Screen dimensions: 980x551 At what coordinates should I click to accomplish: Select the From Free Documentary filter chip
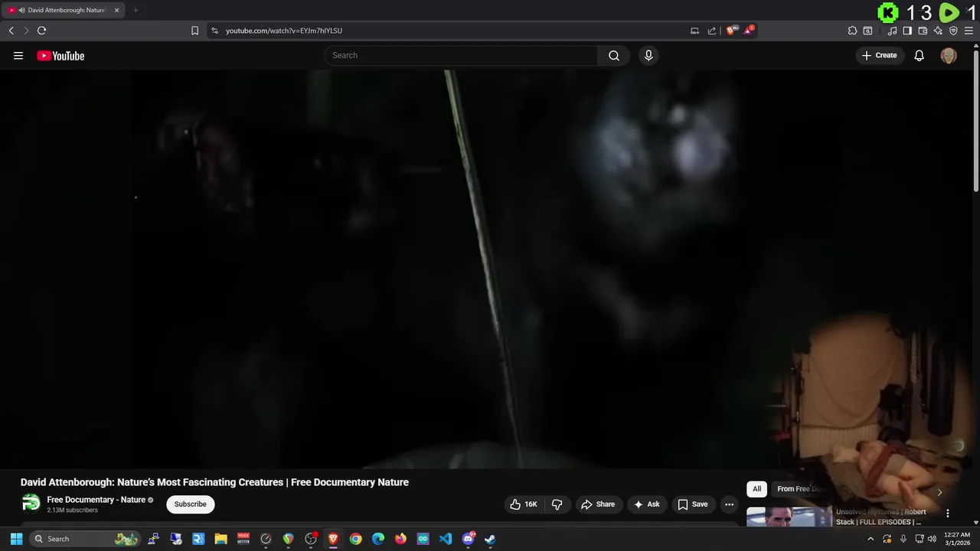tap(799, 489)
